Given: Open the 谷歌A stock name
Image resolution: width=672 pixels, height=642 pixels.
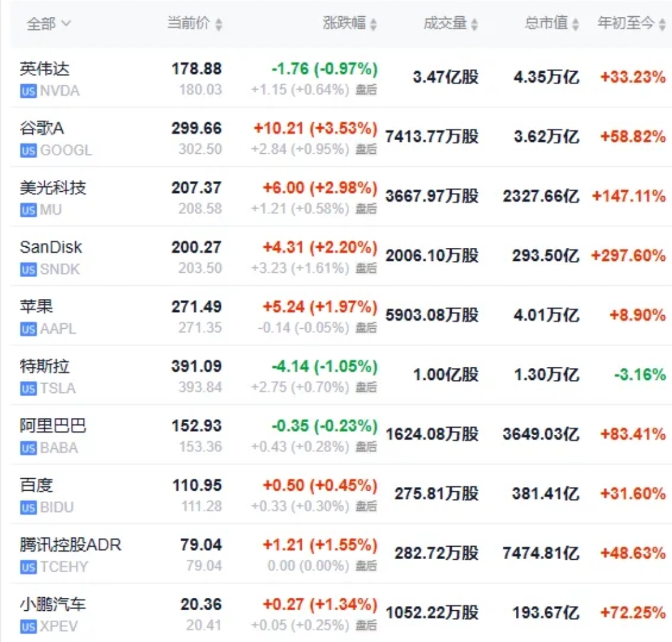Looking at the screenshot, I should click(x=42, y=128).
